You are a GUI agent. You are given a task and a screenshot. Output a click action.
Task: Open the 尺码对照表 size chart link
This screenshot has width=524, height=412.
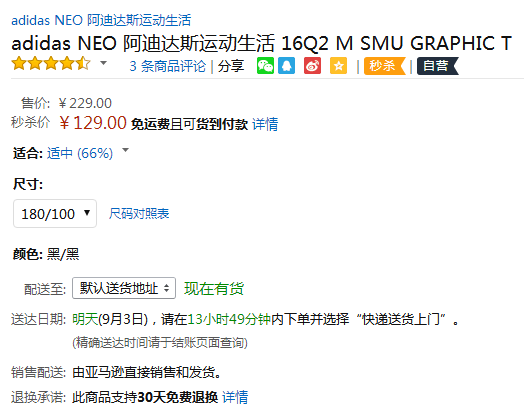coord(139,214)
